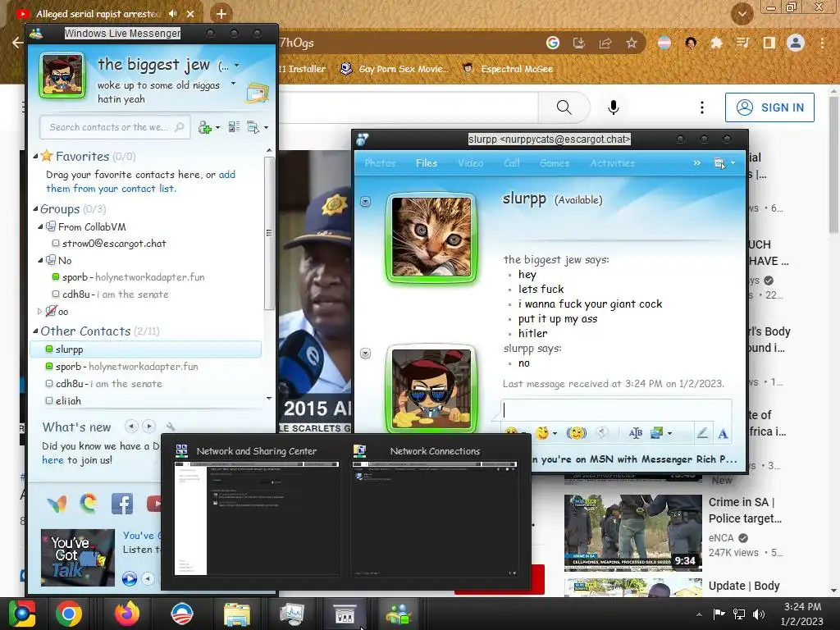The height and width of the screenshot is (630, 840).
Task: Click the Facebook icon in the Messenger bottom bar
Action: 122,504
